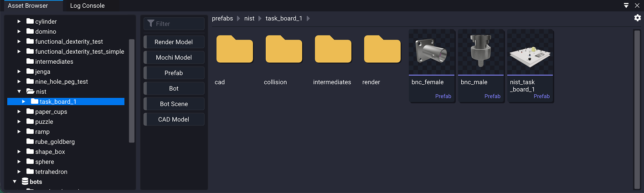Select rube_goldberg in the folder tree

[55, 142]
